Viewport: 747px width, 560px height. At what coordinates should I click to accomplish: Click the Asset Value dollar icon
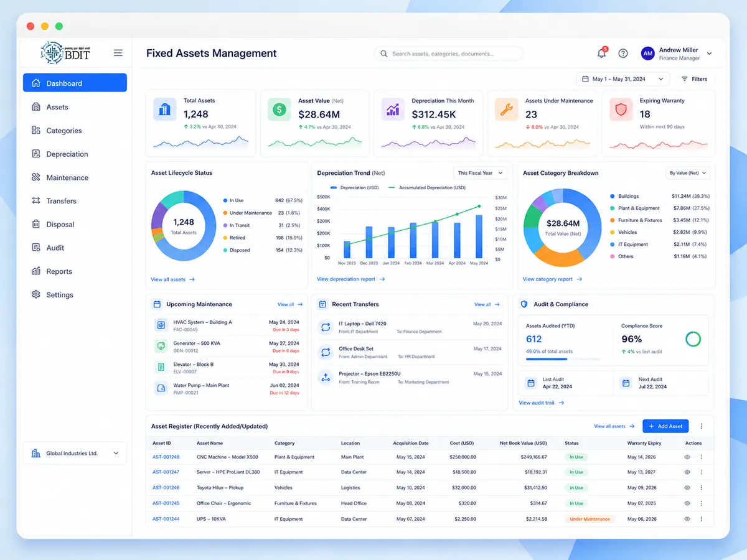coord(280,110)
